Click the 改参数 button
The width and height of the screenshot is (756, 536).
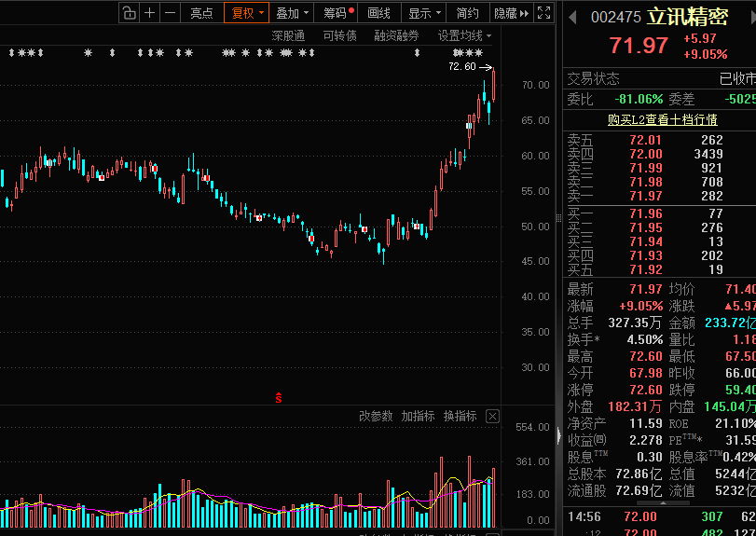(376, 416)
